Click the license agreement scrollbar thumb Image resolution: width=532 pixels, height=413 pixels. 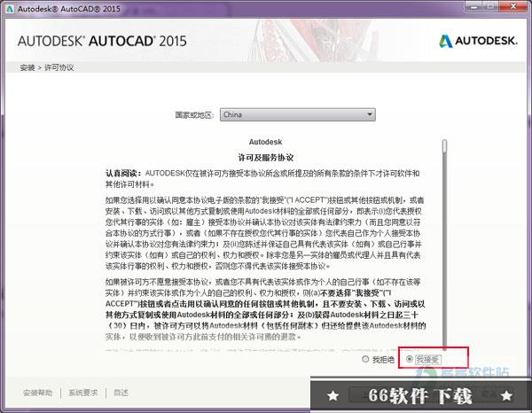tap(444, 146)
